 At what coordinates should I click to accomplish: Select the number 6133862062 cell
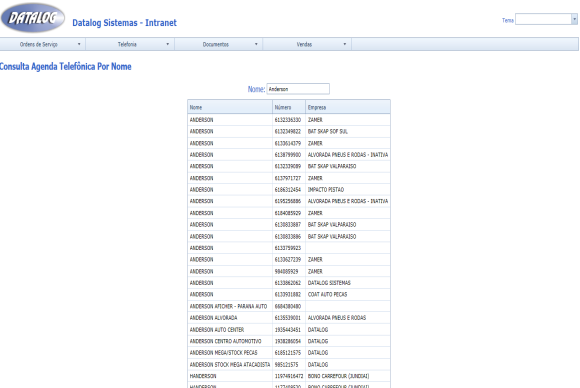[289, 283]
